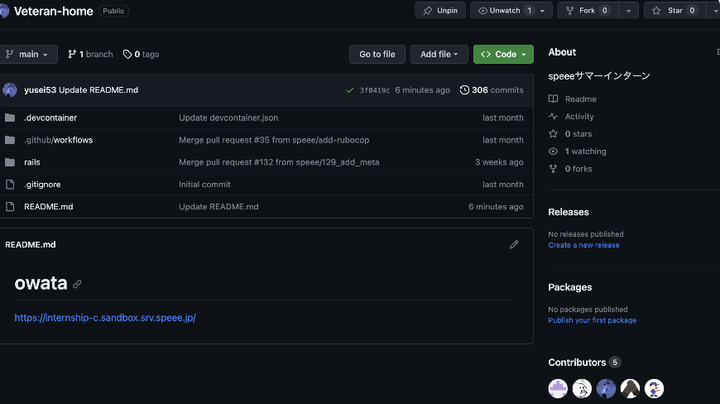Open the first contributor avatar
The width and height of the screenshot is (720, 404).
pos(558,388)
